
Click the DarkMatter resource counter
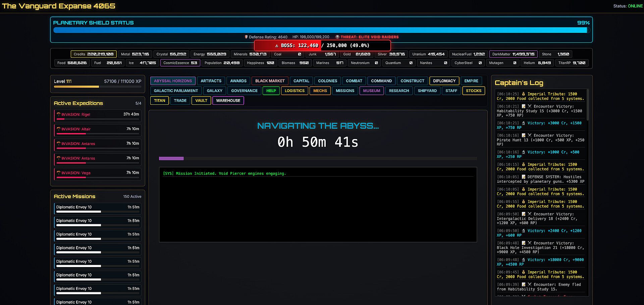click(513, 54)
